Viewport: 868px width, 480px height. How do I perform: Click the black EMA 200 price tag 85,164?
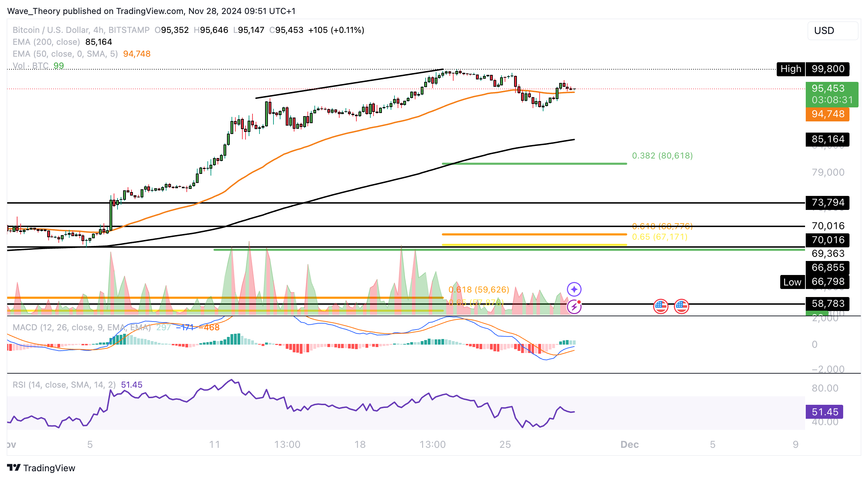click(x=827, y=139)
